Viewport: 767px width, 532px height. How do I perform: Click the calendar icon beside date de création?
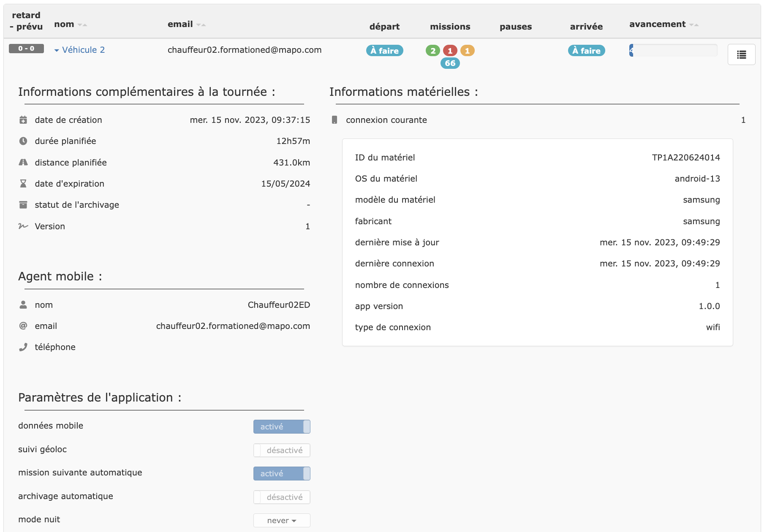[23, 120]
